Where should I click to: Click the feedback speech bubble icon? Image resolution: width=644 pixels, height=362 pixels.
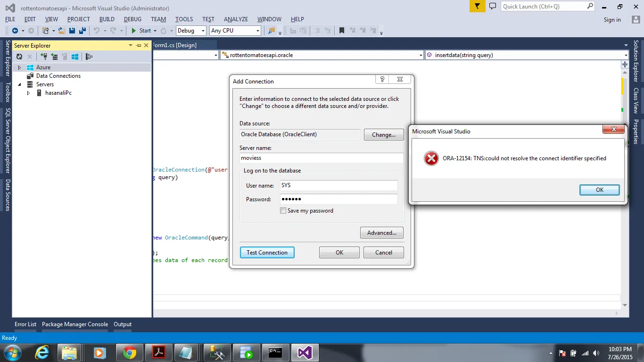(x=493, y=7)
